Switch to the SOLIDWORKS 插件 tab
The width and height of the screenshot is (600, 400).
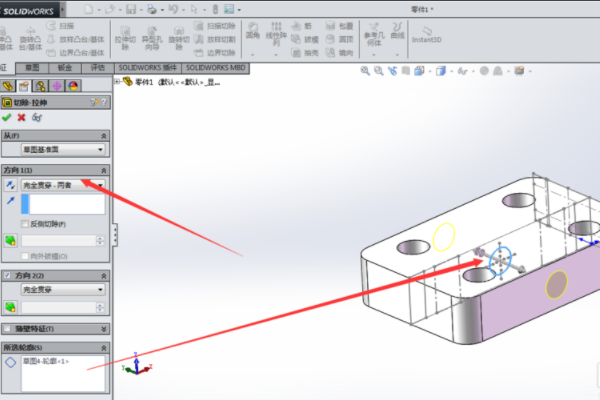click(148, 68)
